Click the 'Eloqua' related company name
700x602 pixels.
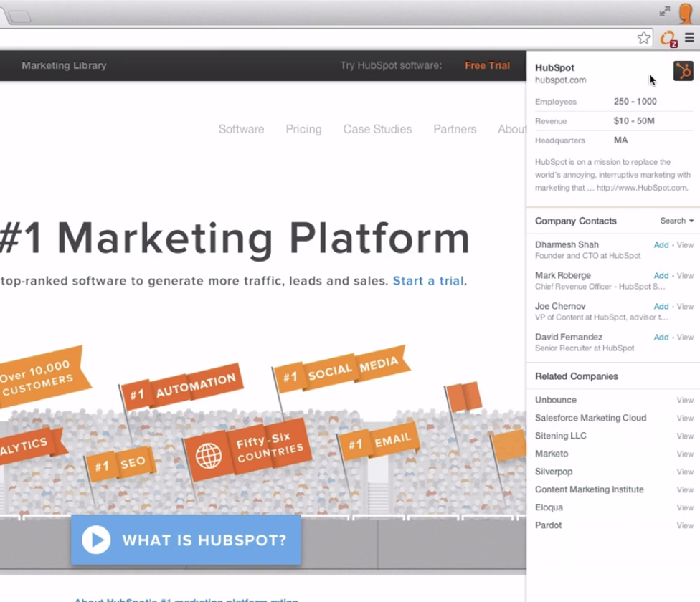pyautogui.click(x=549, y=507)
